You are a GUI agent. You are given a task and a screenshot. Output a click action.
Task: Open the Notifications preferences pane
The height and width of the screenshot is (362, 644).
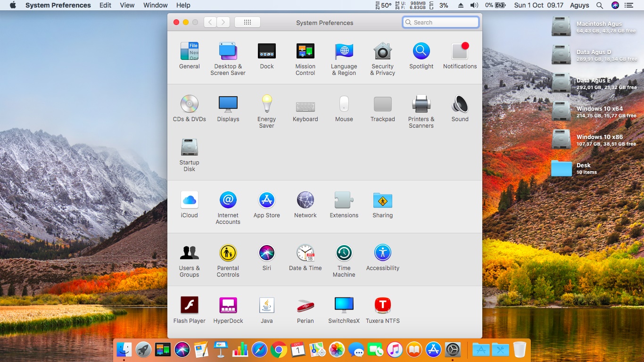click(x=460, y=56)
